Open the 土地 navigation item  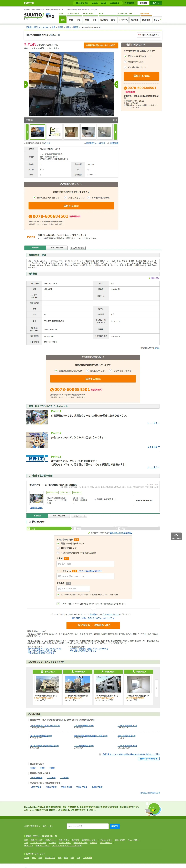pos(113,20)
